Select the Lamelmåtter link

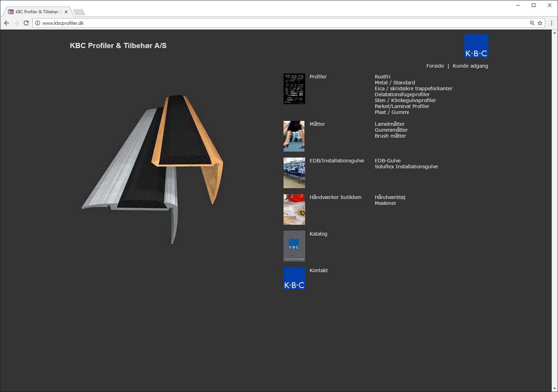coord(390,124)
